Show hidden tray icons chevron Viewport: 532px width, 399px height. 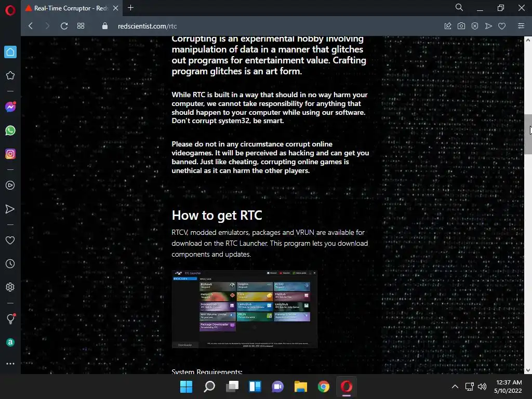[455, 387]
